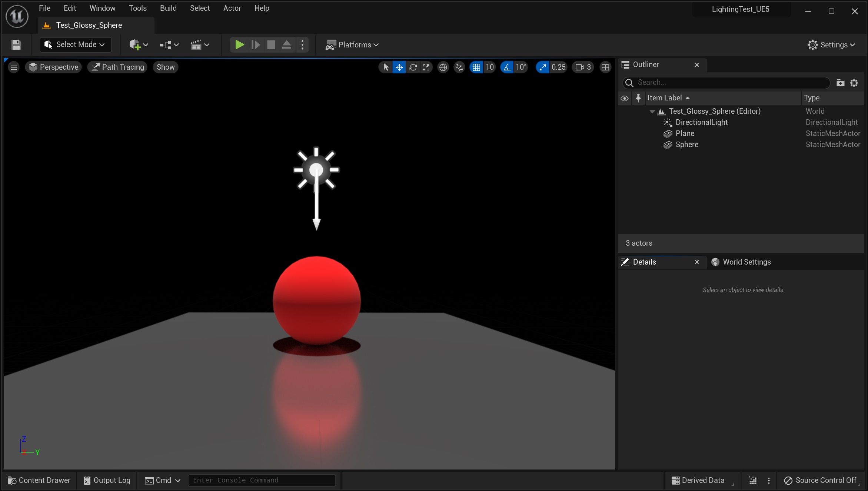The width and height of the screenshot is (868, 491).
Task: Toggle rotation angle snapping
Action: pyautogui.click(x=507, y=67)
